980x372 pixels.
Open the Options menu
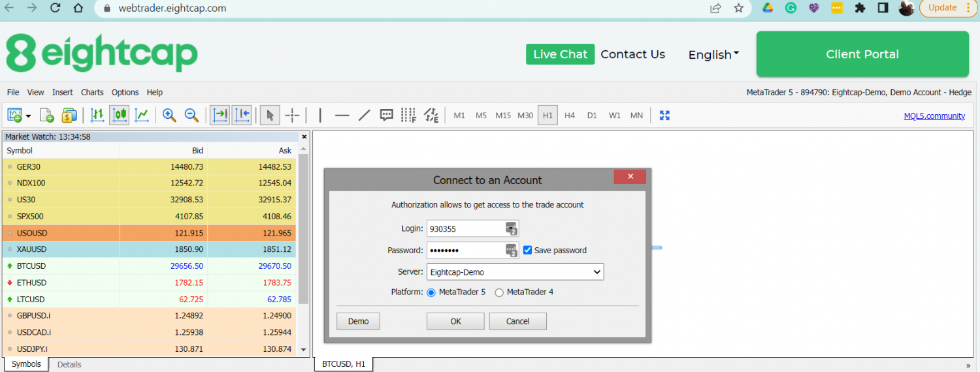coord(125,93)
